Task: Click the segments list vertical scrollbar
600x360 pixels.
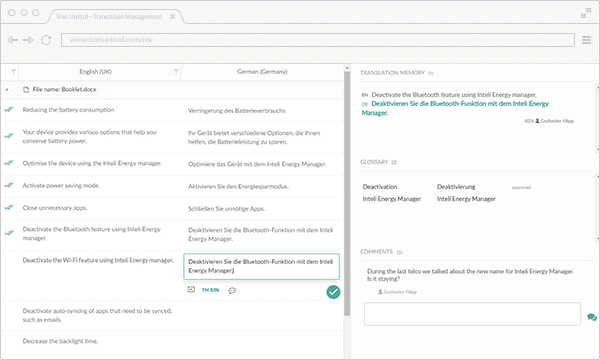Action: pos(347,193)
